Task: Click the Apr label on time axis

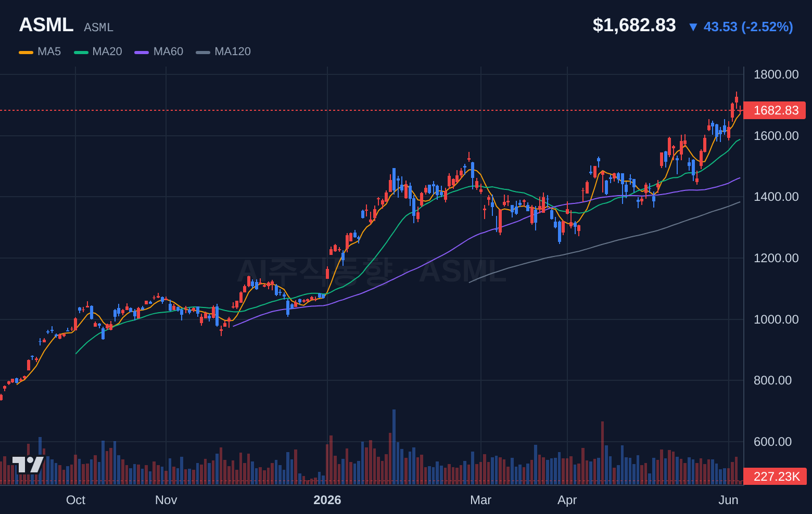Action: pos(567,500)
